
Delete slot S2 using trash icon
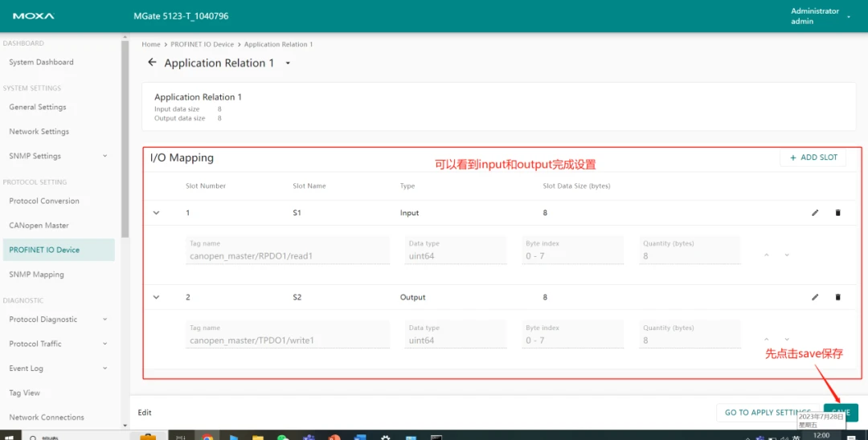coord(837,297)
